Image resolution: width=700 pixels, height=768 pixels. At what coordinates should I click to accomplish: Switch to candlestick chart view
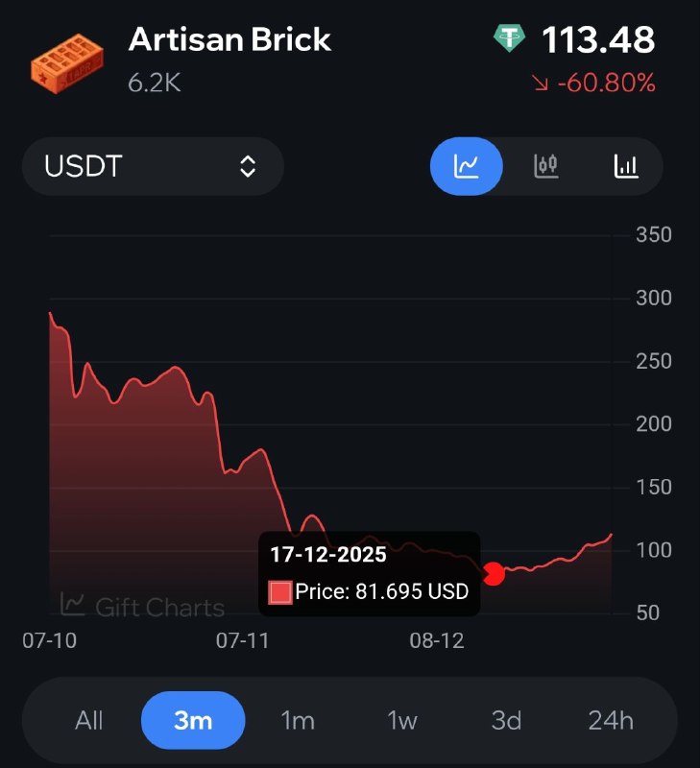(545, 166)
